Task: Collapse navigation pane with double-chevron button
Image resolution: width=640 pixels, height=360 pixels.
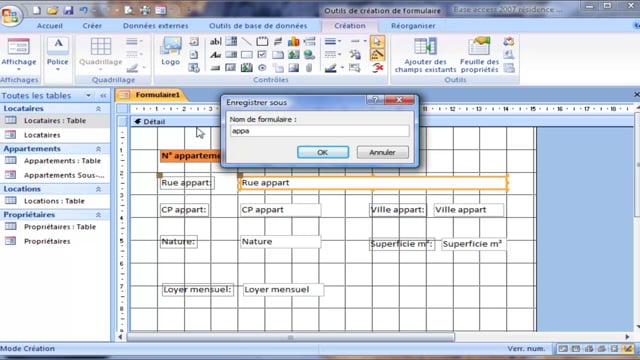Action: [103, 96]
